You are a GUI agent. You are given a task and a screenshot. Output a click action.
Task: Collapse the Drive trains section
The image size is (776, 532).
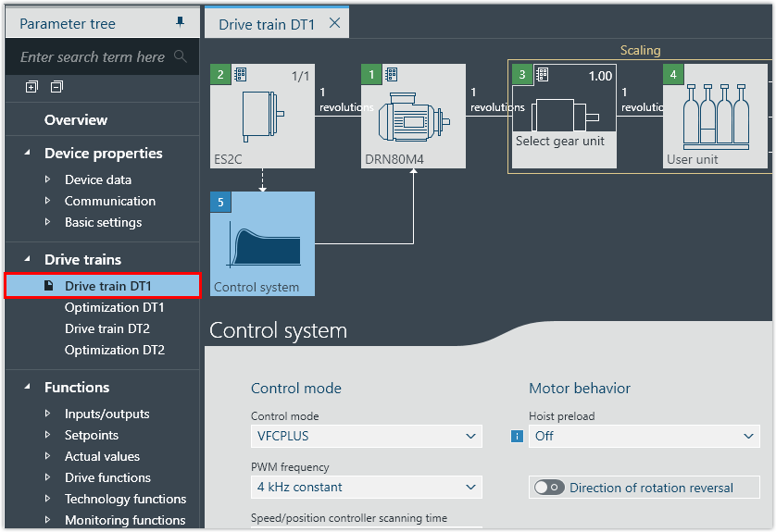coord(26,260)
